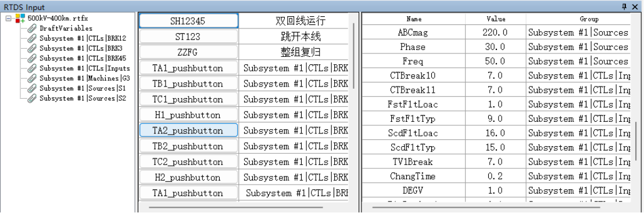Click the H1_pushbutton button
644x213 pixels.
point(188,115)
